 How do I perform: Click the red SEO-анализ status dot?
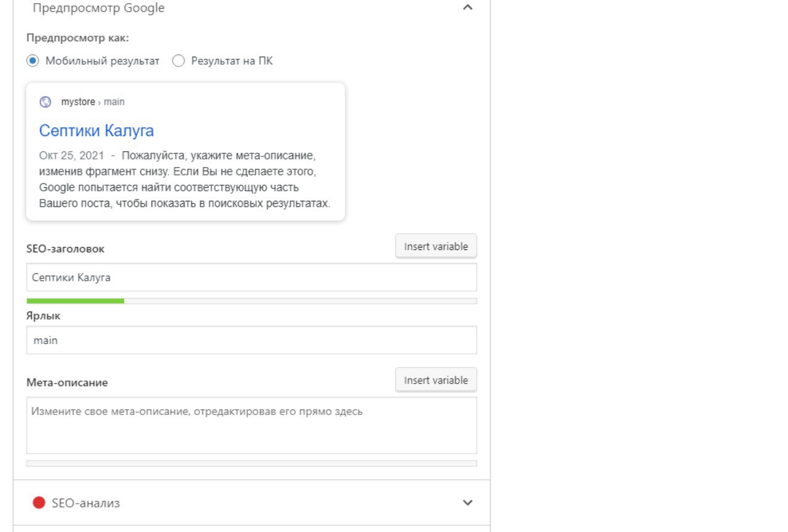coord(39,503)
